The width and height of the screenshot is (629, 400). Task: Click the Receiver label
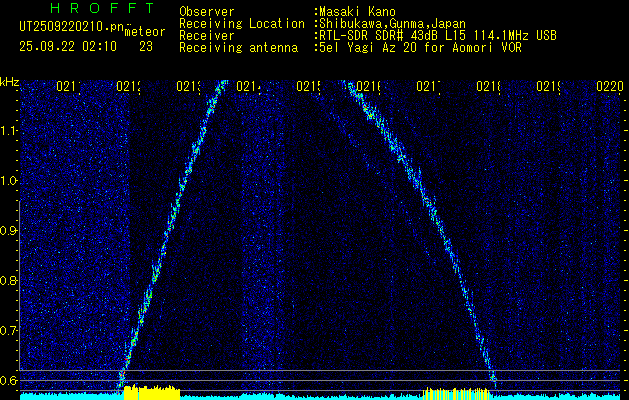coord(207,36)
